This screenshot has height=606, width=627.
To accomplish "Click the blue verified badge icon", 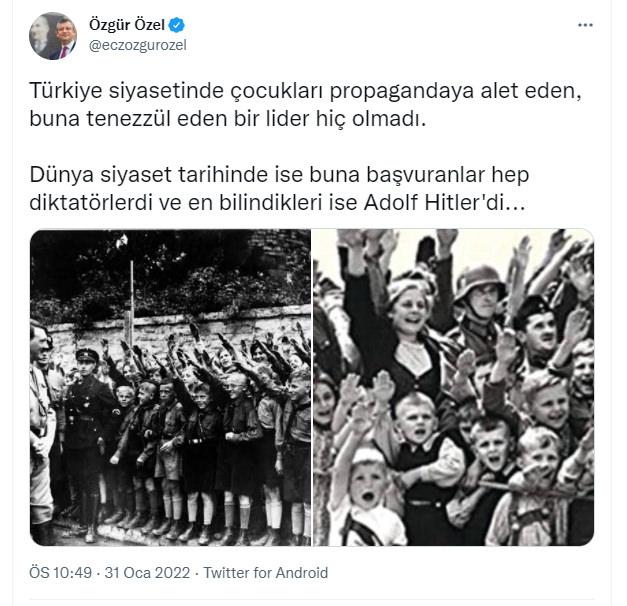I will pyautogui.click(x=176, y=25).
